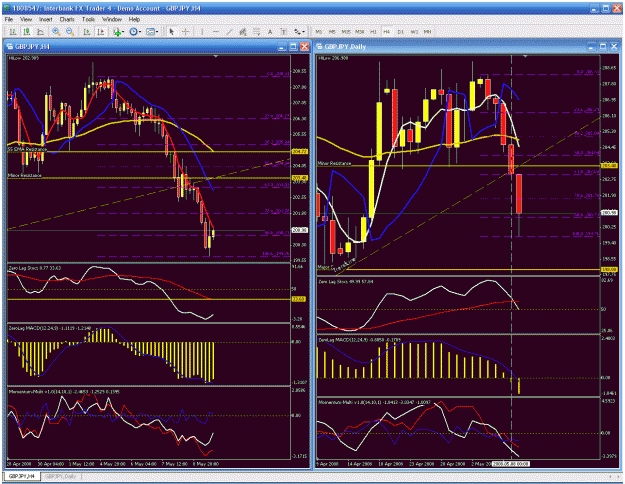Select the arrow Cursor tool

click(172, 32)
